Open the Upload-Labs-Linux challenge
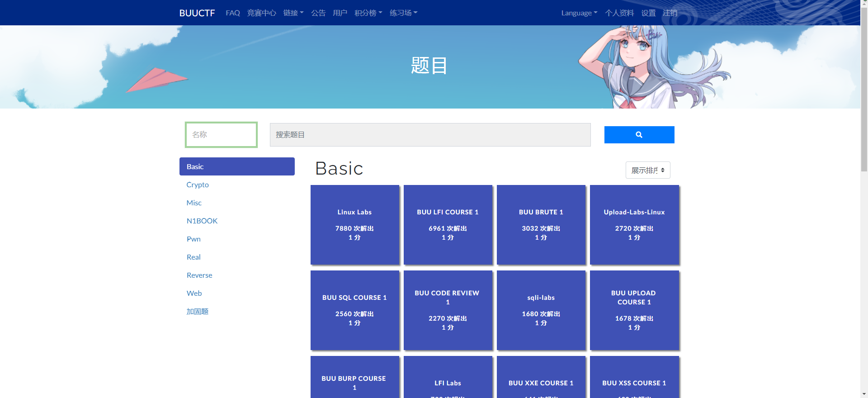This screenshot has width=868, height=398. pos(634,225)
